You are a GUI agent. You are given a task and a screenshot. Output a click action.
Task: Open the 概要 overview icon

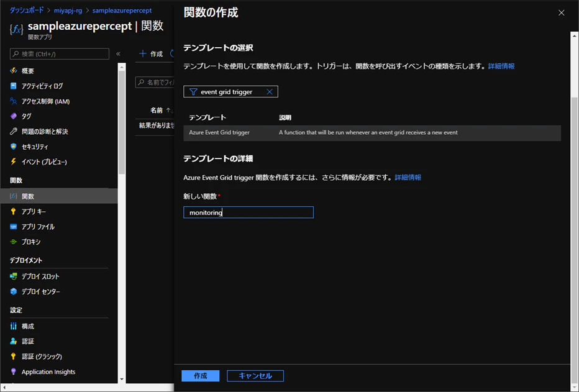(x=13, y=70)
